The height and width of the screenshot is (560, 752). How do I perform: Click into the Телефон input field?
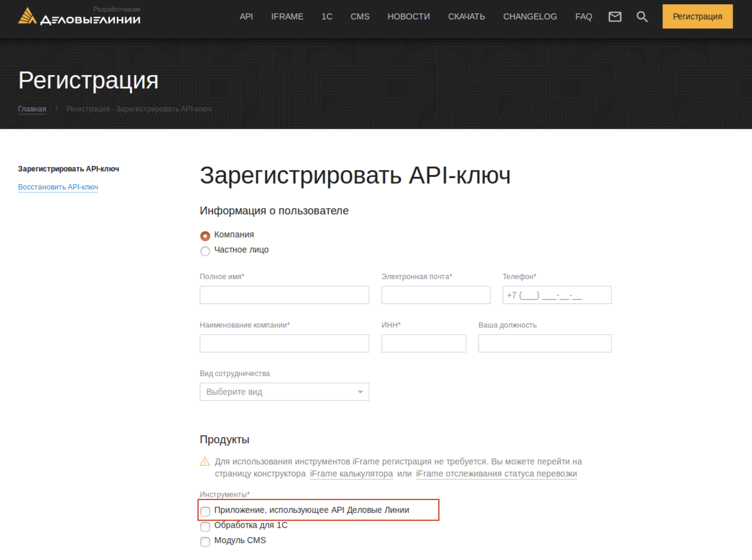click(557, 295)
